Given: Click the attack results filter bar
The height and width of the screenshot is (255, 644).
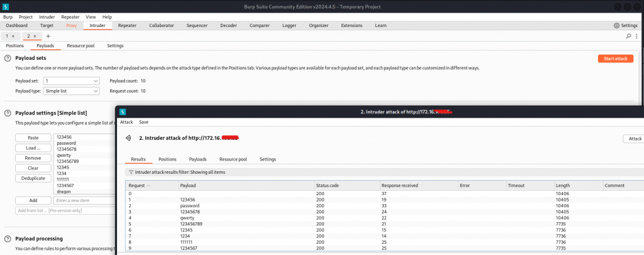Looking at the screenshot, I should [x=384, y=173].
